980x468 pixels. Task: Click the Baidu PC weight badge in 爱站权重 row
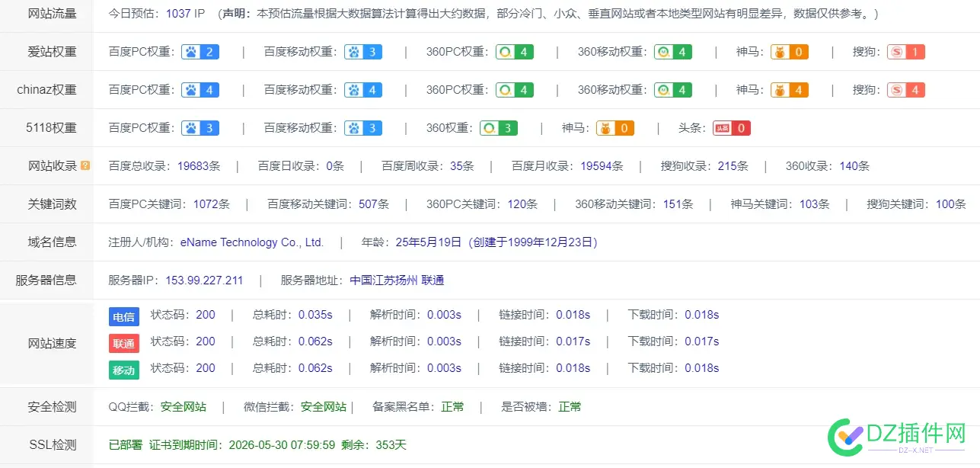200,52
